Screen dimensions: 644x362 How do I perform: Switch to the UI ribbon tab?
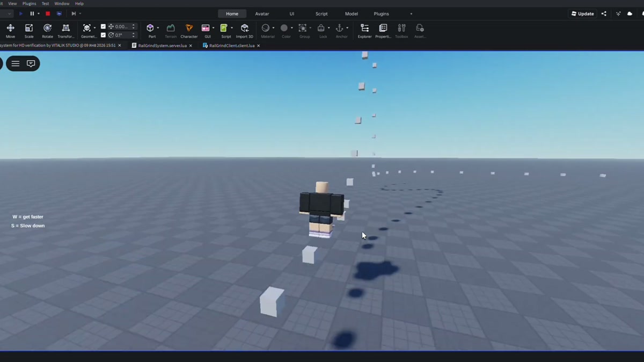point(292,14)
